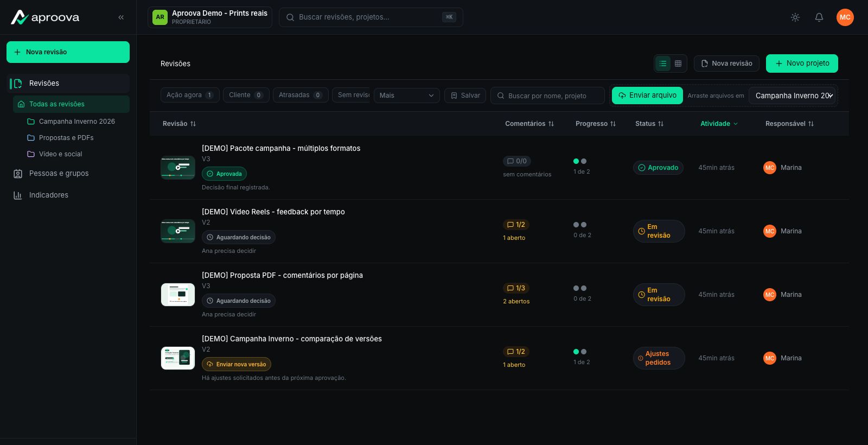Toggle the Cliente filter chip
The width and height of the screenshot is (868, 445).
[246, 95]
